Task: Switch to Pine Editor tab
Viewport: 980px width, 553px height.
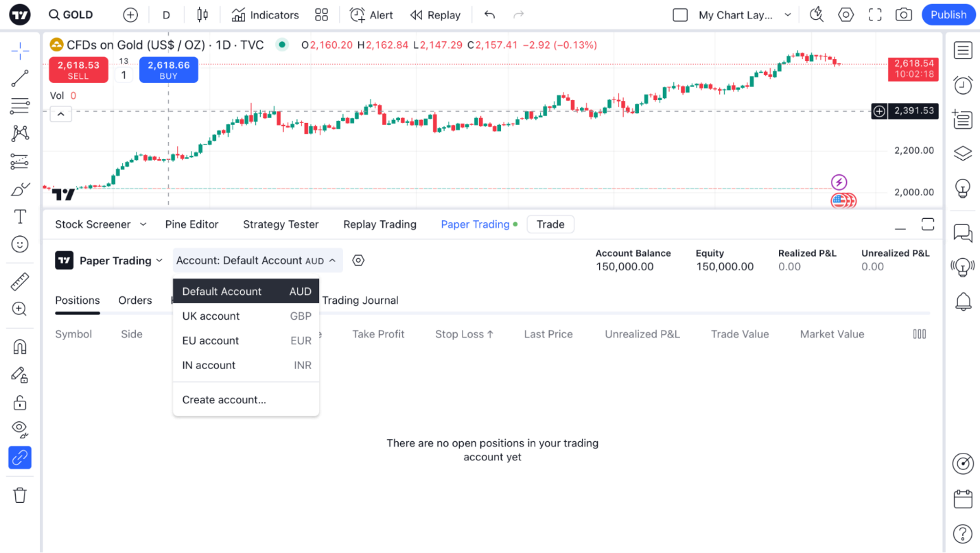Action: pos(191,224)
